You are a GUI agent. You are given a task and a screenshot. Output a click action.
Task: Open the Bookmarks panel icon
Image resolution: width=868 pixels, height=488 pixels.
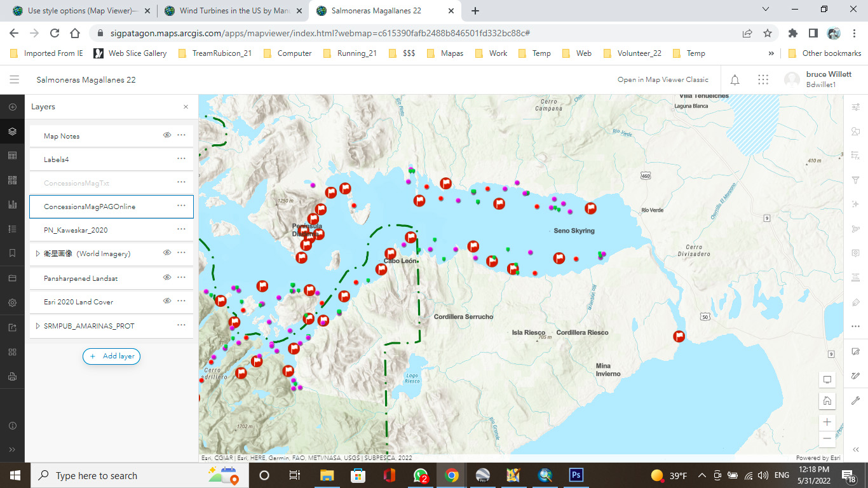click(11, 253)
